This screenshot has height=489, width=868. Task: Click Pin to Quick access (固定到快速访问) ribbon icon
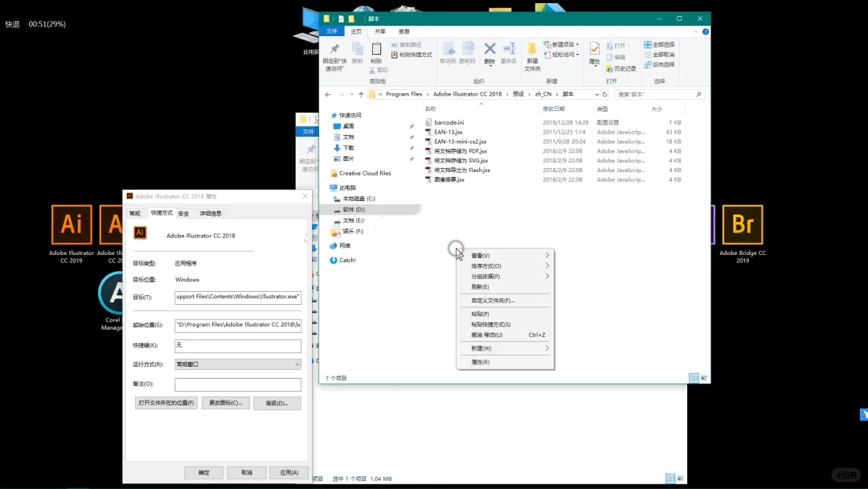334,57
